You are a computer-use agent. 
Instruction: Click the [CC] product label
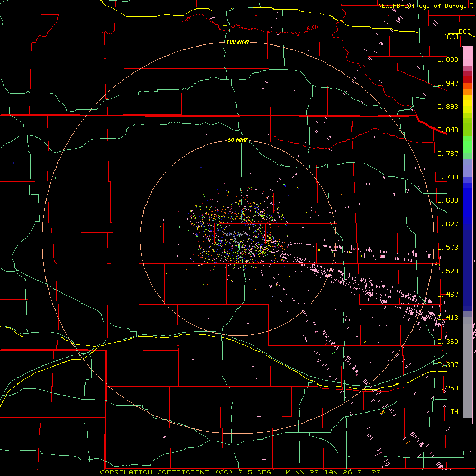coord(452,36)
